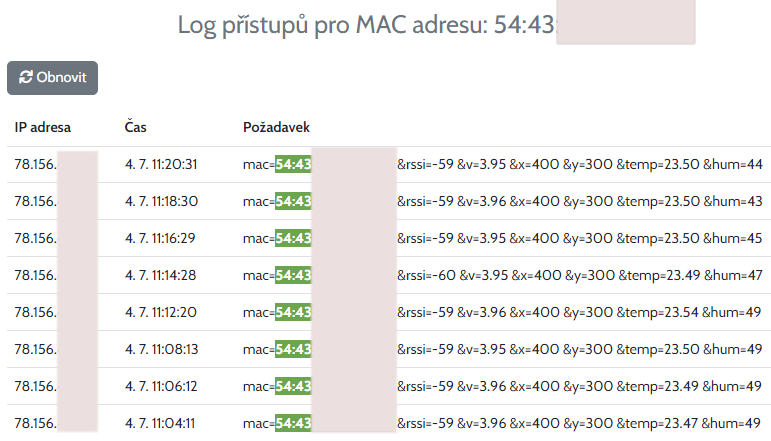The image size is (771, 441).
Task: Select the timestamp 4. 7. 11:18:30
Action: tap(161, 202)
